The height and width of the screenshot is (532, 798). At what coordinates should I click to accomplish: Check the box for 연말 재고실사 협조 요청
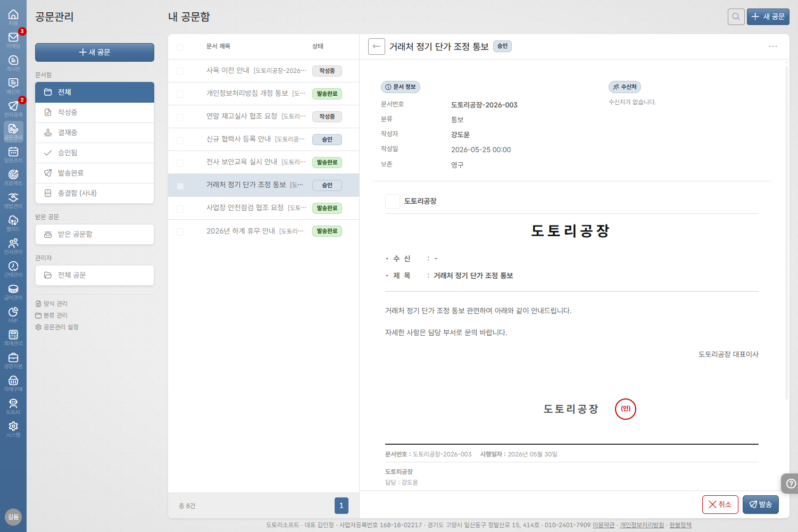(x=180, y=117)
